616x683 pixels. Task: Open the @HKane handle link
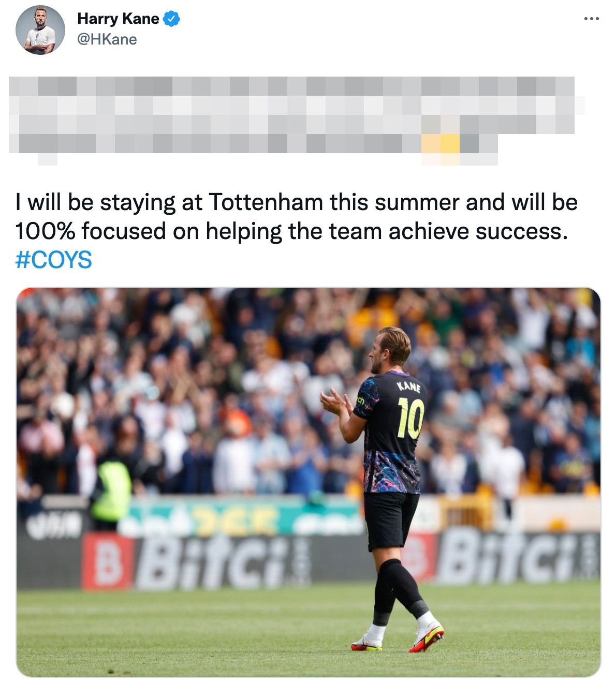coord(107,39)
